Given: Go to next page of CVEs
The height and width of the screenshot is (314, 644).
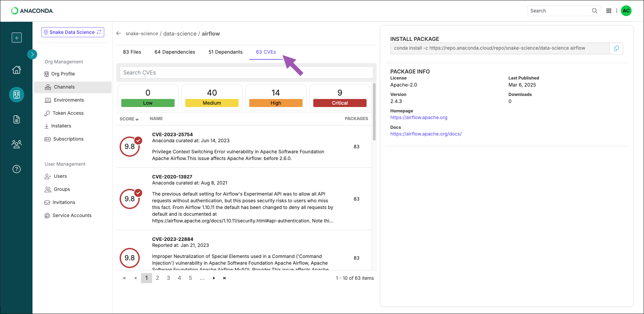Looking at the screenshot, I should click(214, 278).
